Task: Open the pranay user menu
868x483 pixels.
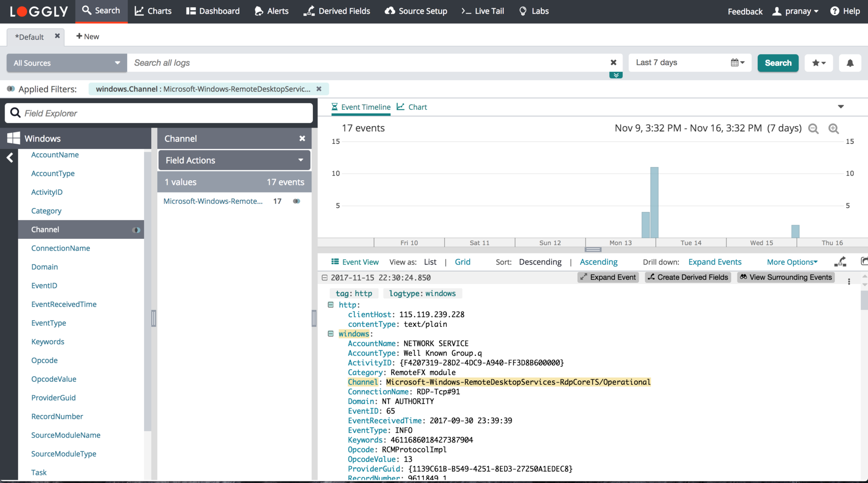Action: pos(796,11)
